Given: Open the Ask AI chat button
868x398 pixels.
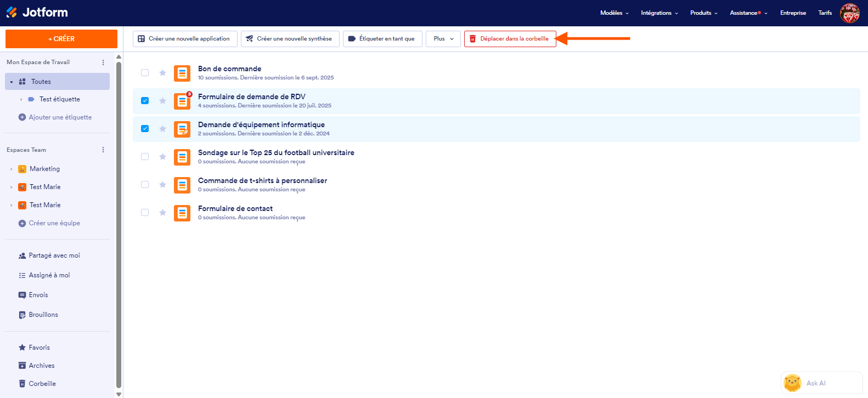Looking at the screenshot, I should point(821,383).
